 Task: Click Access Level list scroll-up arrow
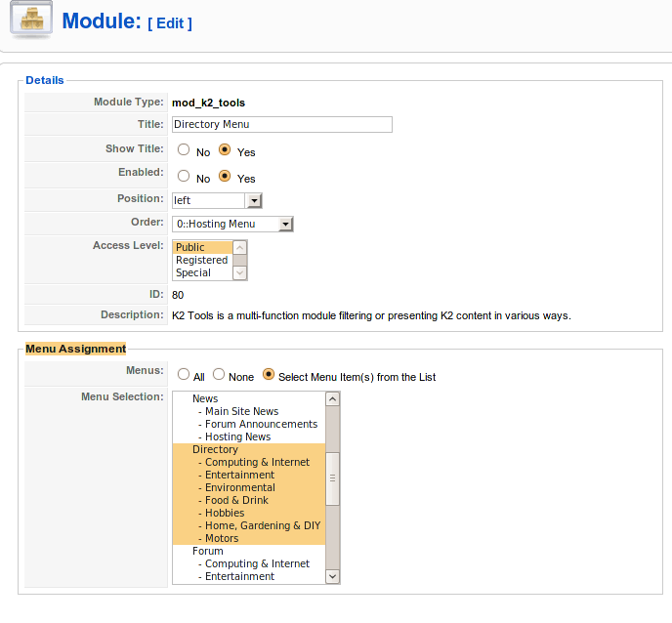pyautogui.click(x=240, y=248)
